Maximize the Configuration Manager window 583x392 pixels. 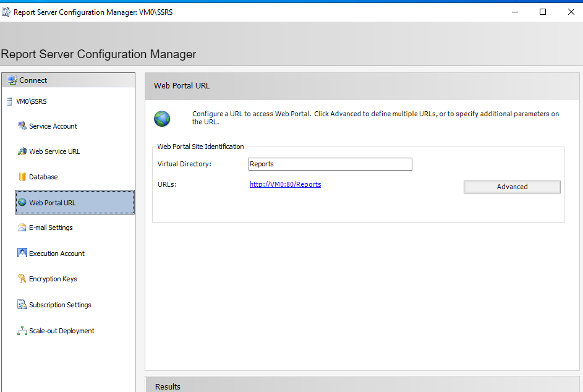(x=543, y=12)
